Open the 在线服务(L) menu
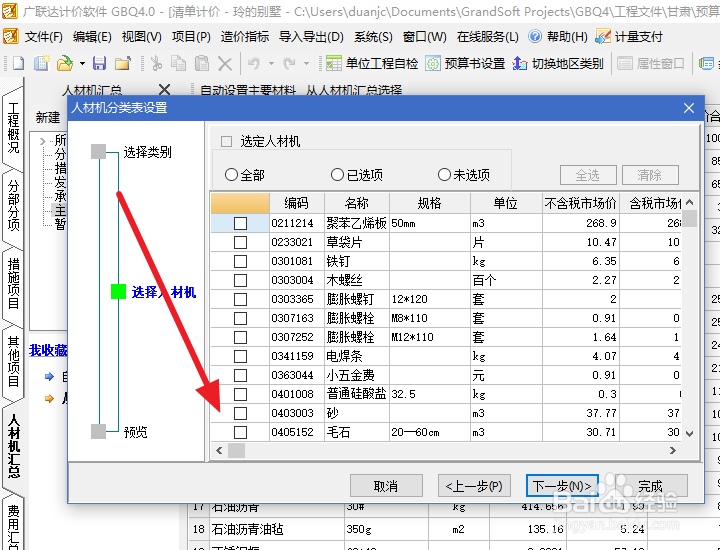The height and width of the screenshot is (550, 720). 488,37
